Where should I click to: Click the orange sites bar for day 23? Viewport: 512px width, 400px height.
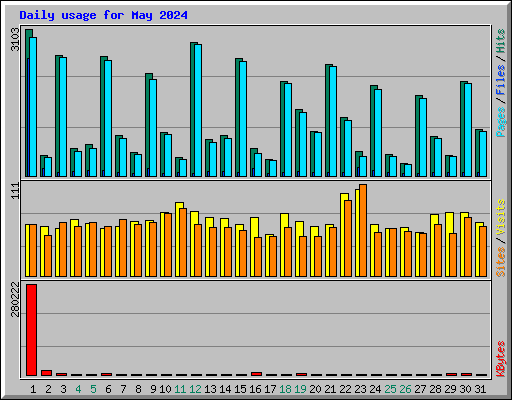(x=363, y=230)
